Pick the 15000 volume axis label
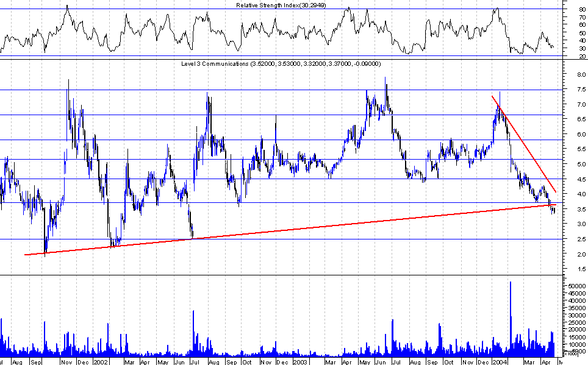This screenshot has width=588, height=365. [x=578, y=337]
